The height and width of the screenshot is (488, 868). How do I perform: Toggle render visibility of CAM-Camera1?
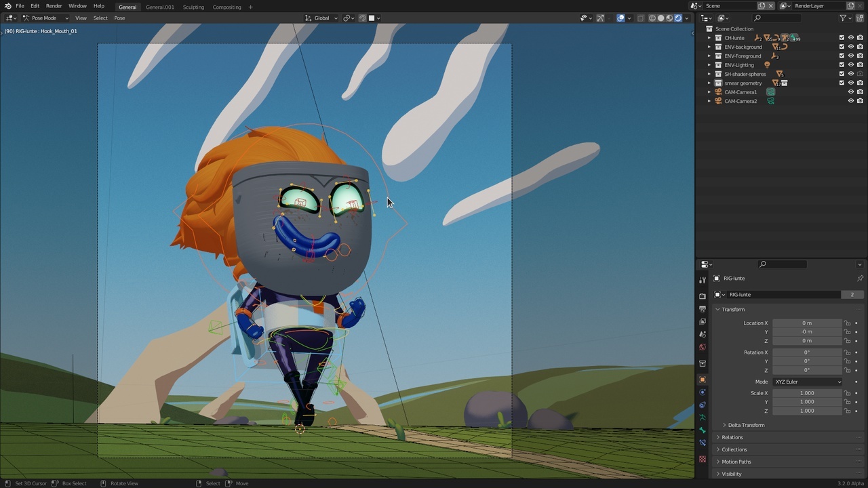[860, 92]
